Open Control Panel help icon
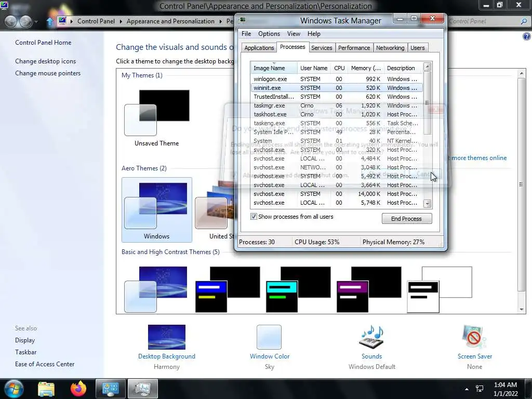 [x=526, y=36]
